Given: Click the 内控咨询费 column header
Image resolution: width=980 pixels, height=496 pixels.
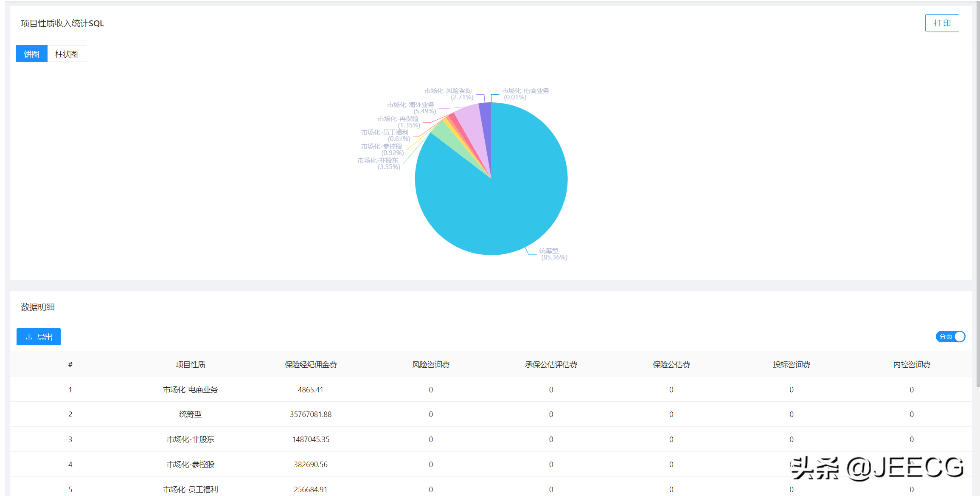Looking at the screenshot, I should point(911,364).
